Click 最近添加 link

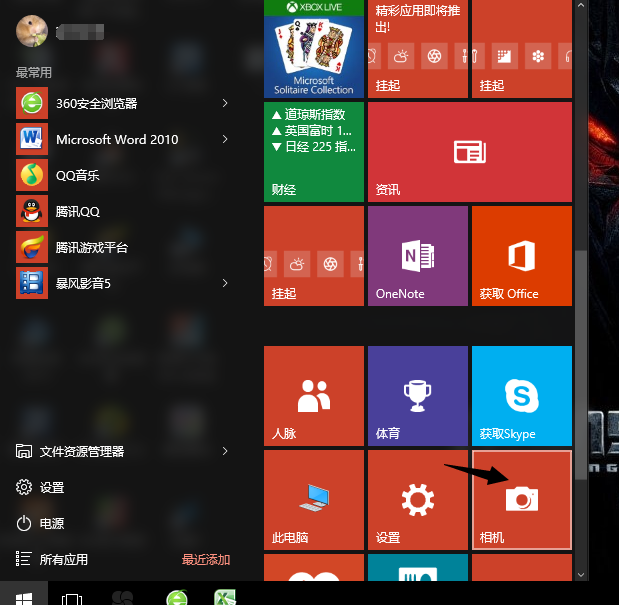(206, 560)
